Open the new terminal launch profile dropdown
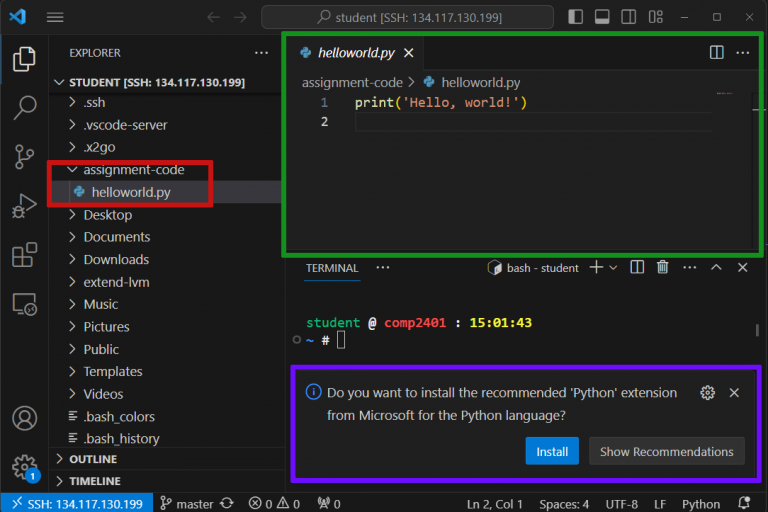Image resolution: width=768 pixels, height=512 pixels. pyautogui.click(x=613, y=268)
